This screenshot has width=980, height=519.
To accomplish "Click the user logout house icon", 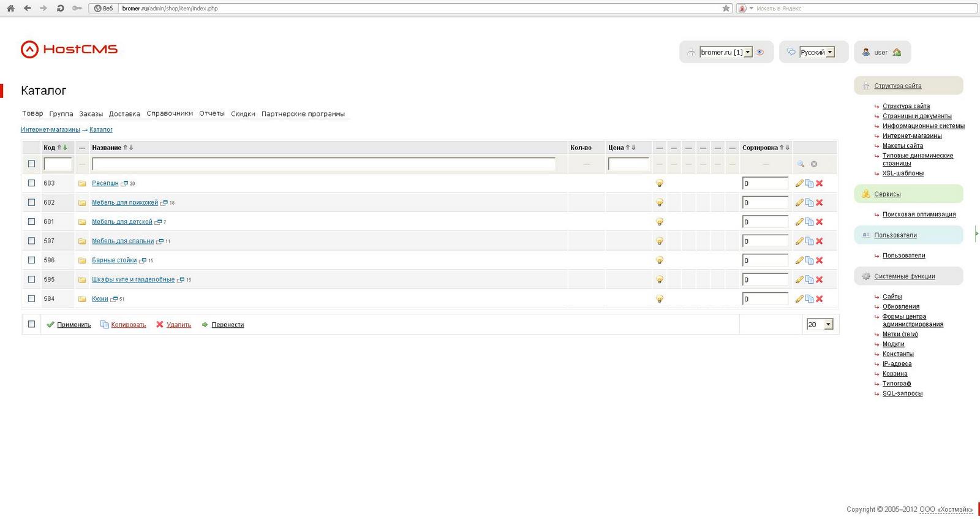I will click(897, 52).
